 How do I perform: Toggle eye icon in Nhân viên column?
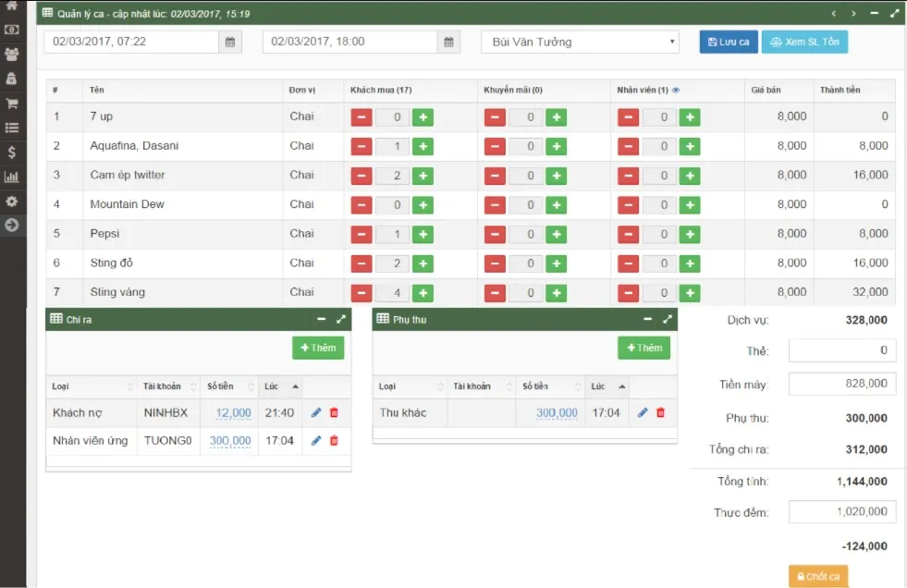pyautogui.click(x=676, y=90)
